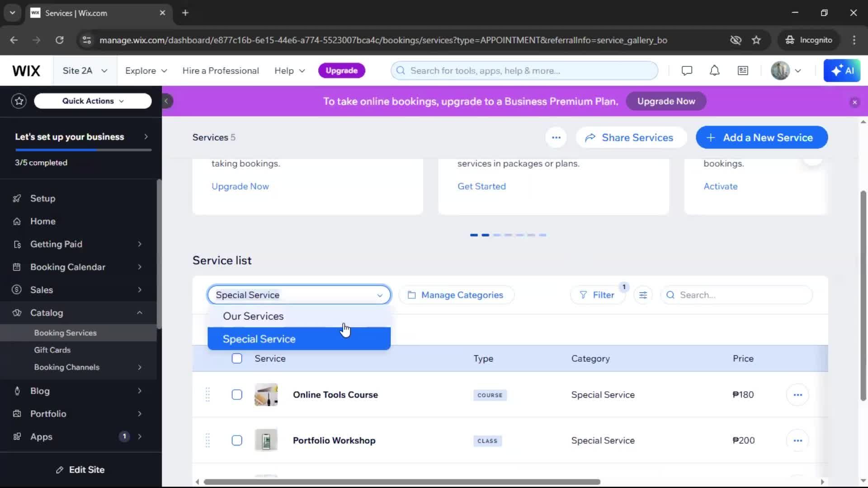
Task: Expand the Help menu
Action: pyautogui.click(x=290, y=70)
